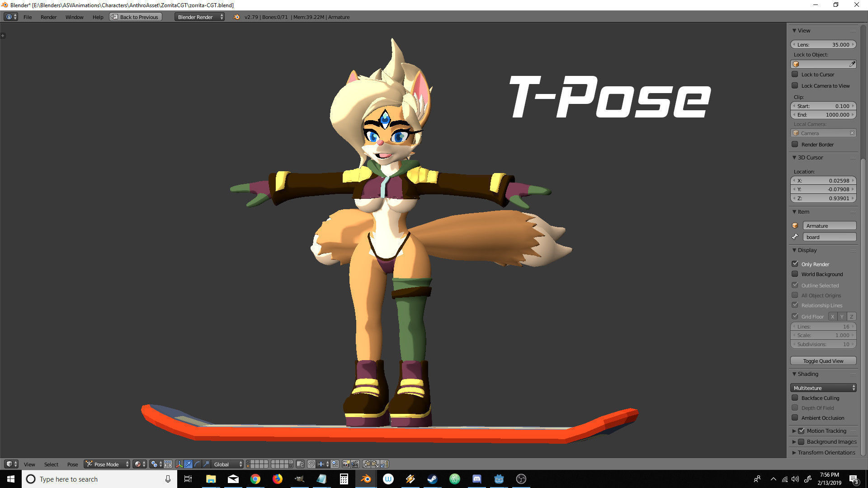The height and width of the screenshot is (488, 868).
Task: Collapse the Display panel
Action: (794, 250)
